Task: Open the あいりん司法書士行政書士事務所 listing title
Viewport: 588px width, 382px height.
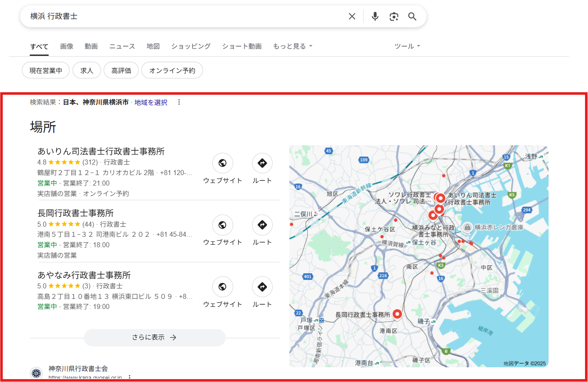Action: click(x=101, y=151)
